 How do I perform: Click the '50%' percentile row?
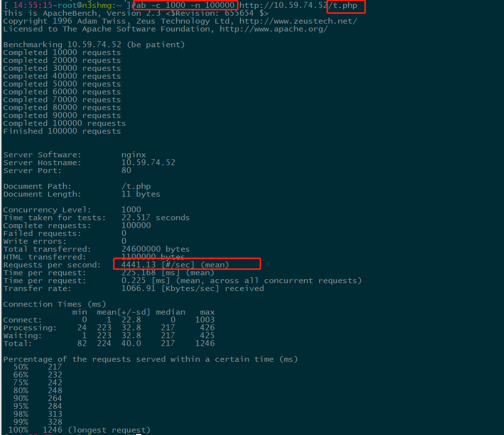[x=37, y=367]
